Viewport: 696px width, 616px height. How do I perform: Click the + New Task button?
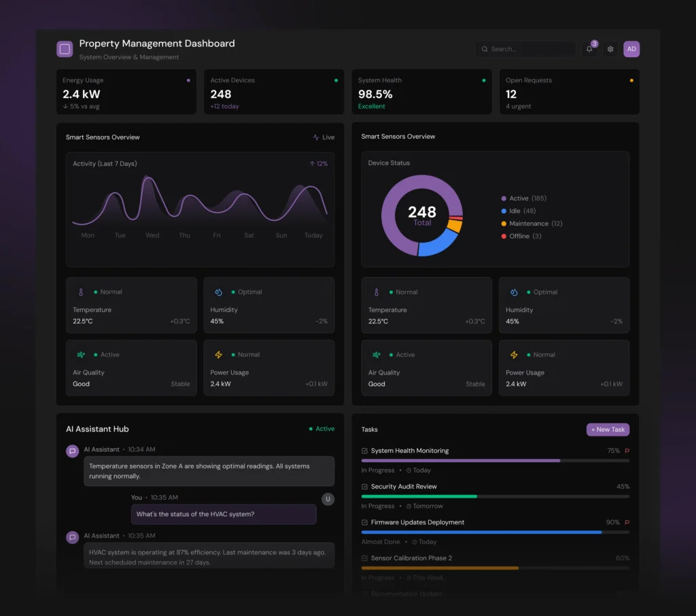pos(607,429)
